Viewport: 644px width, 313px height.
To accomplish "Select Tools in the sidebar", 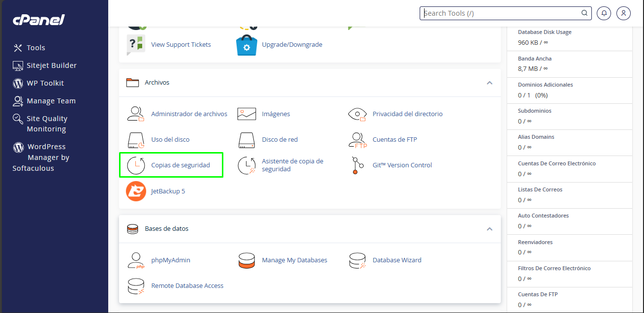I will [x=36, y=47].
